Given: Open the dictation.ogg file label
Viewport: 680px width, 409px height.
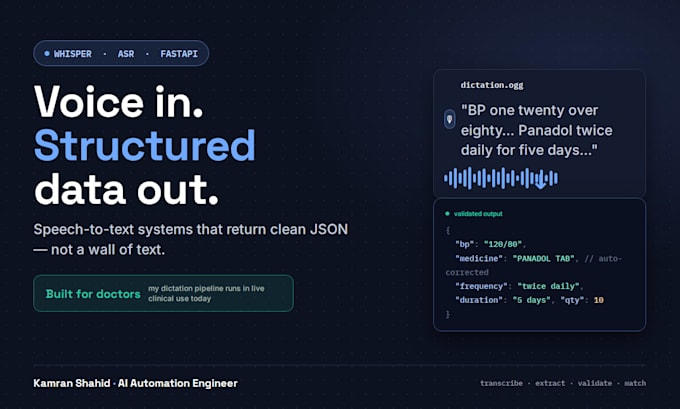Looking at the screenshot, I should click(x=492, y=85).
